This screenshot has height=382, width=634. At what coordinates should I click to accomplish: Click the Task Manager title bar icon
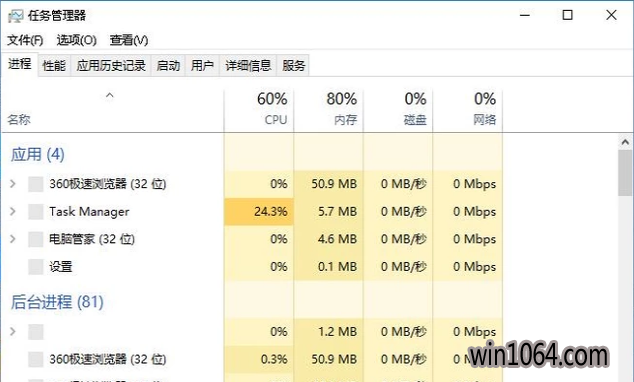pos(16,16)
